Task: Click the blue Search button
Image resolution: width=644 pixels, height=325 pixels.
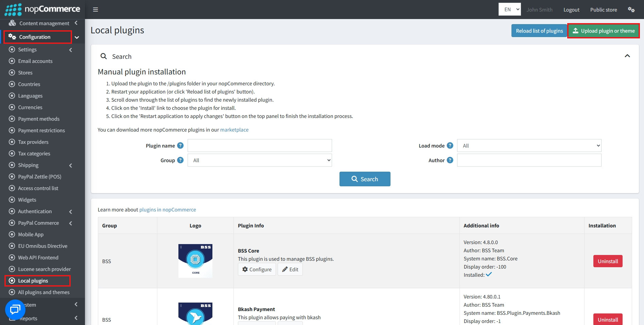Action: tap(365, 179)
